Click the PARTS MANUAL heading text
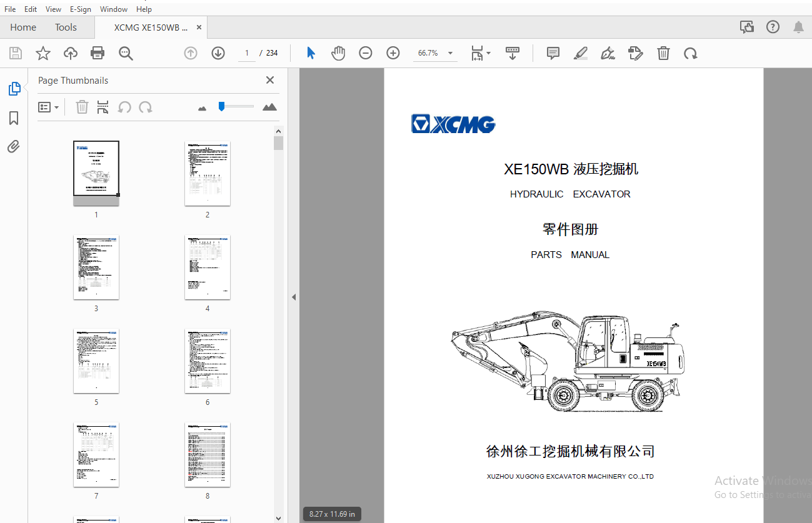 pyautogui.click(x=570, y=254)
